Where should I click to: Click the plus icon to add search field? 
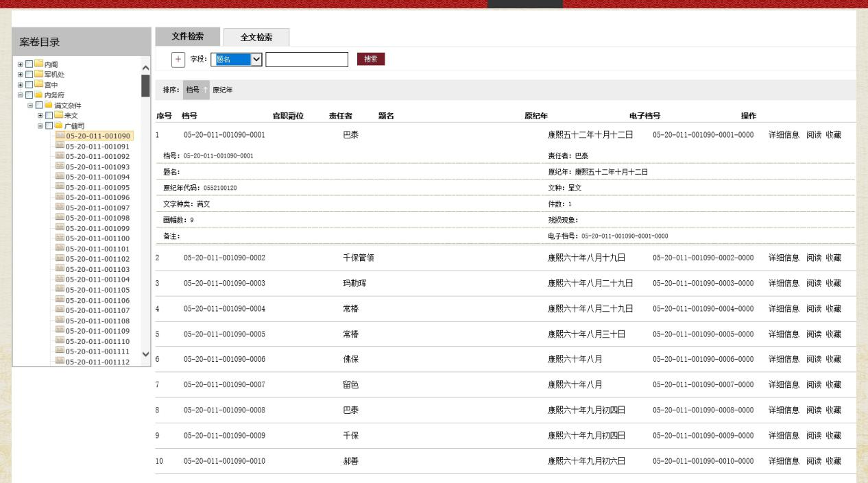[x=179, y=60]
